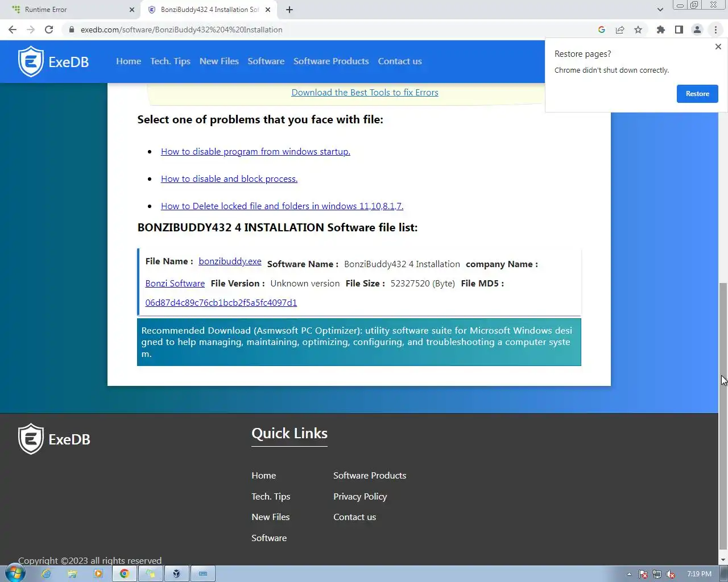Screen dimensions: 728x582
Task: Open Software Products in header navigation
Action: tap(331, 61)
